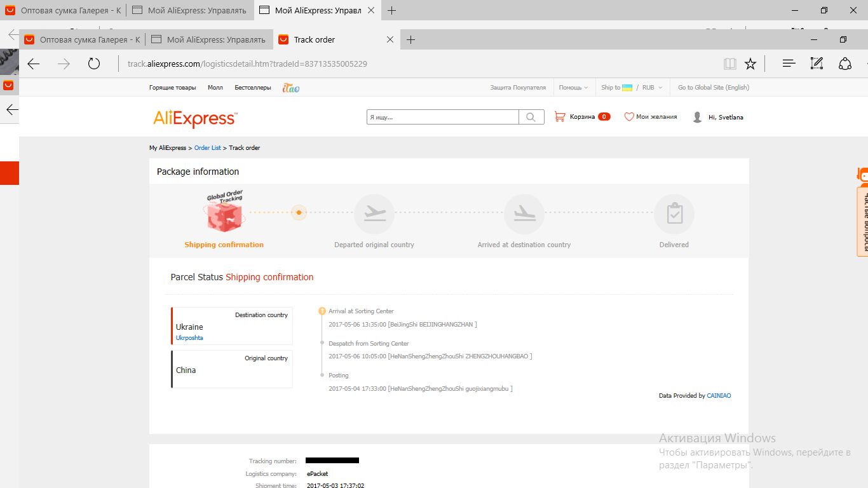Click the AliExpress logo

(x=195, y=118)
